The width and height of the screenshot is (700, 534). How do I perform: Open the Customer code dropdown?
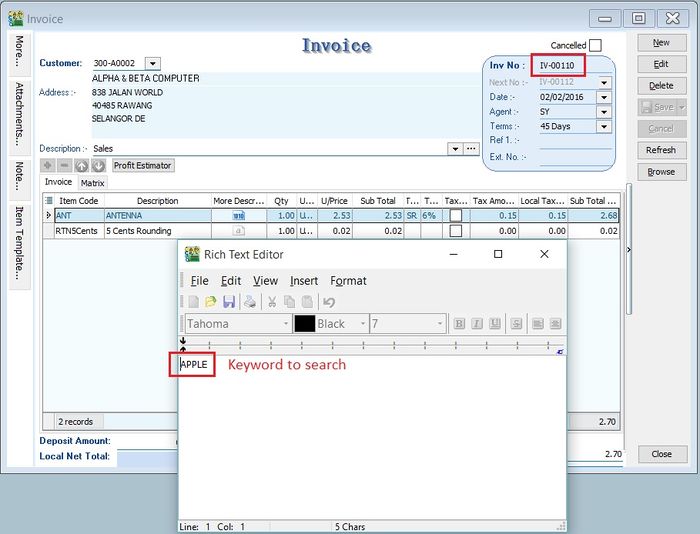click(152, 64)
